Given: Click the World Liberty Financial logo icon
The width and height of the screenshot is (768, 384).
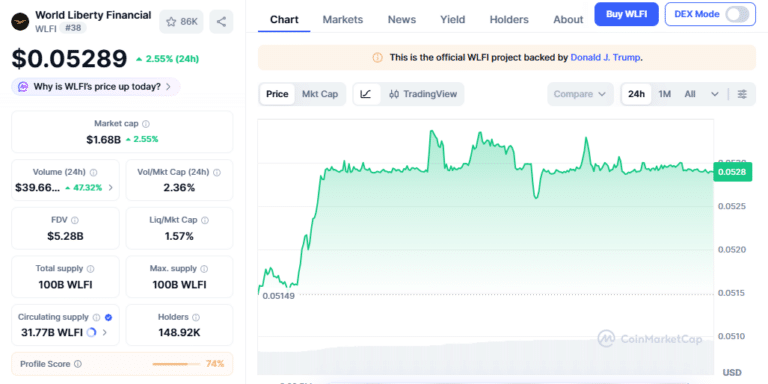Looking at the screenshot, I should [20, 22].
